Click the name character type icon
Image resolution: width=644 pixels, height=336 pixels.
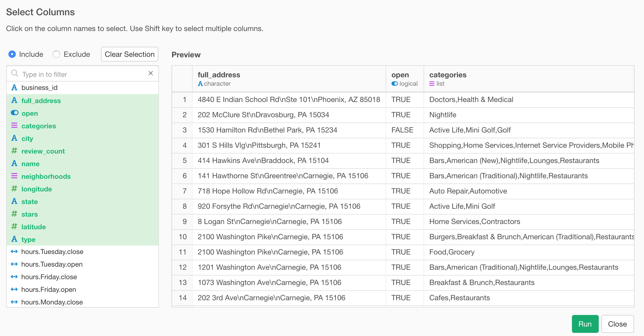pos(14,163)
